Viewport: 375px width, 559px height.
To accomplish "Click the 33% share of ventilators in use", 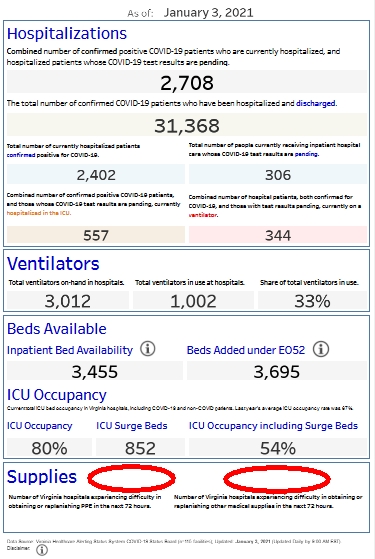I will pyautogui.click(x=312, y=301).
